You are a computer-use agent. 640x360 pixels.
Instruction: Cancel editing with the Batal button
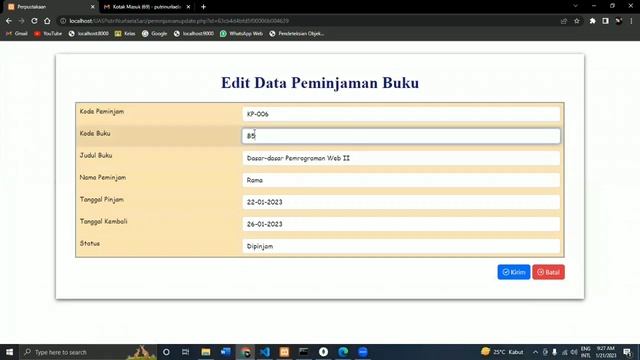click(548, 272)
